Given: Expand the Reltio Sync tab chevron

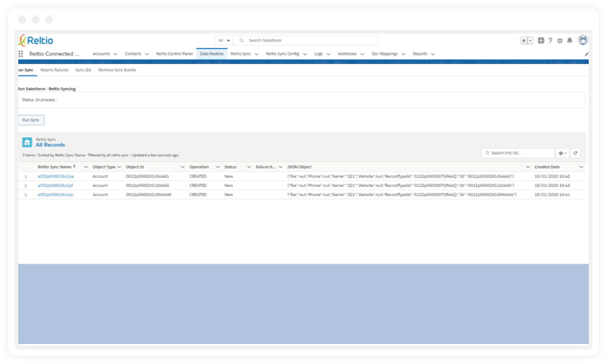Looking at the screenshot, I should 256,54.
